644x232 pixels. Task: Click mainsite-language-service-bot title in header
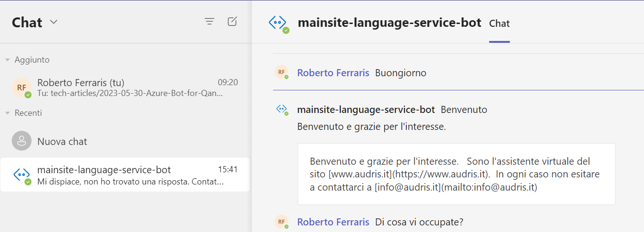[390, 22]
